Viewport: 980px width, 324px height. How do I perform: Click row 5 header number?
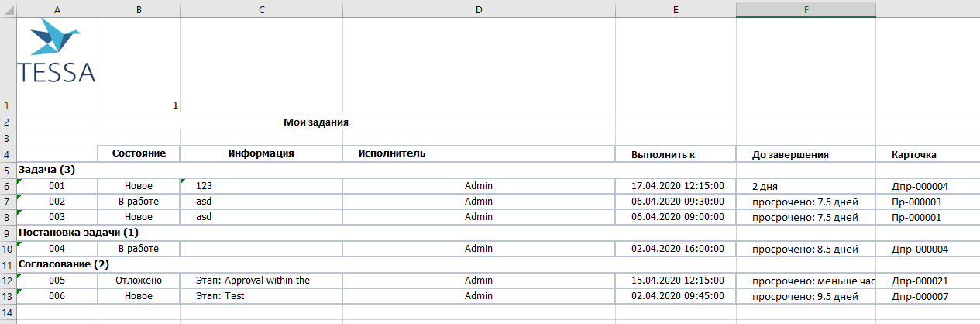(x=7, y=170)
